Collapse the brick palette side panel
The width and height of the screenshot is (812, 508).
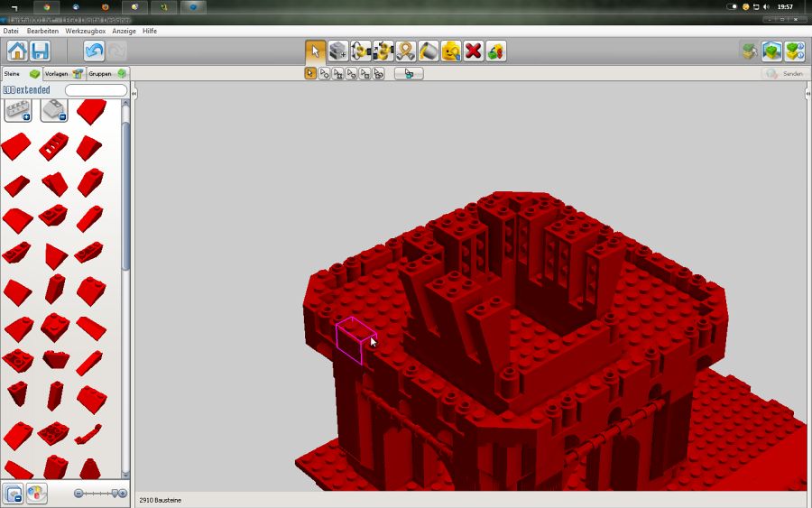(x=134, y=93)
